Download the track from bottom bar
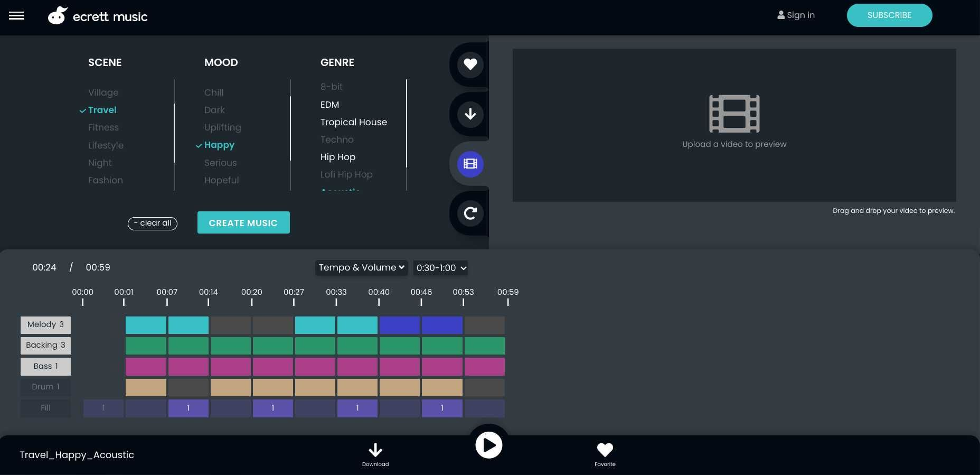 point(375,454)
